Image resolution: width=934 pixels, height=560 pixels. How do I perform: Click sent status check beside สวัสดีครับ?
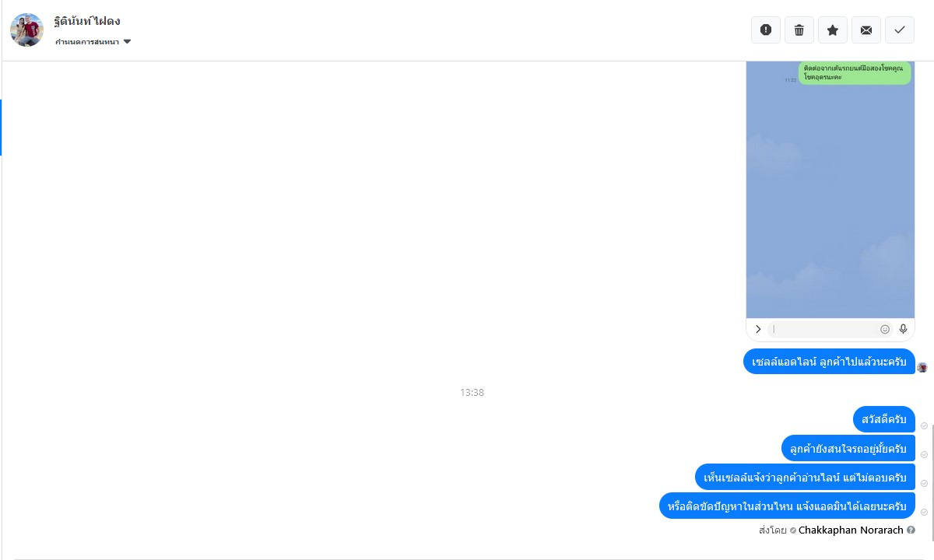coord(924,426)
